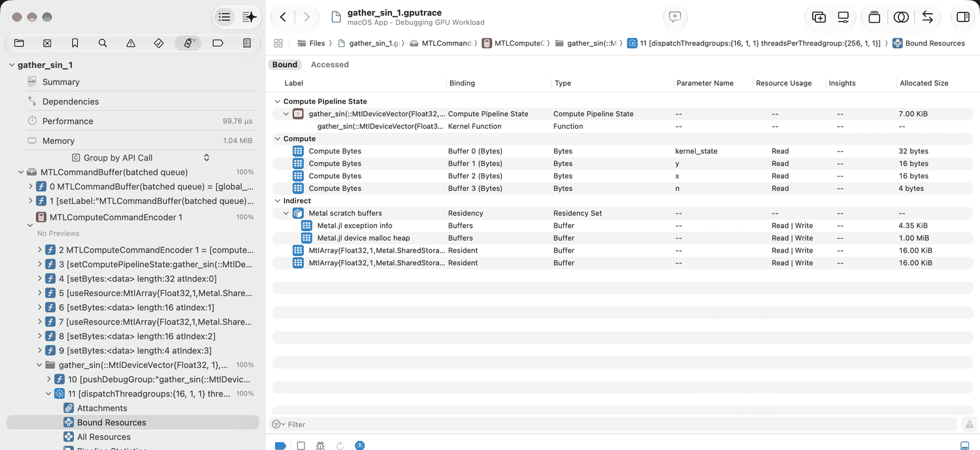The height and width of the screenshot is (450, 980).
Task: Open the Report navigator icon
Action: coord(247,43)
